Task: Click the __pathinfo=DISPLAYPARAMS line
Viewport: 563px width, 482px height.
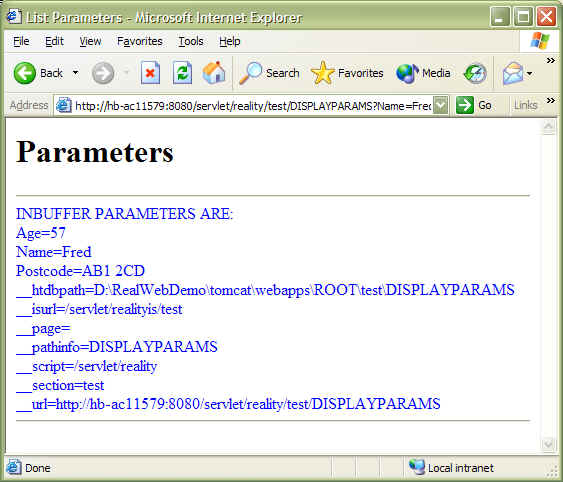Action: pyautogui.click(x=117, y=347)
